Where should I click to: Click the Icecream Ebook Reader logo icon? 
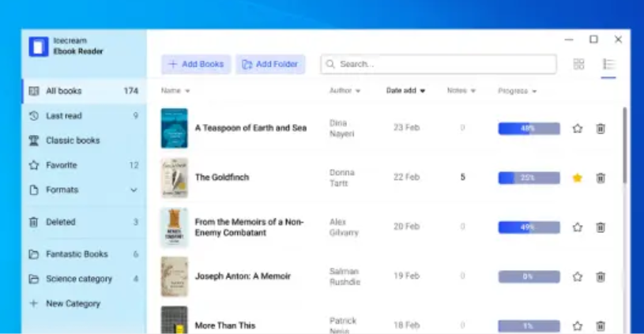pyautogui.click(x=39, y=47)
